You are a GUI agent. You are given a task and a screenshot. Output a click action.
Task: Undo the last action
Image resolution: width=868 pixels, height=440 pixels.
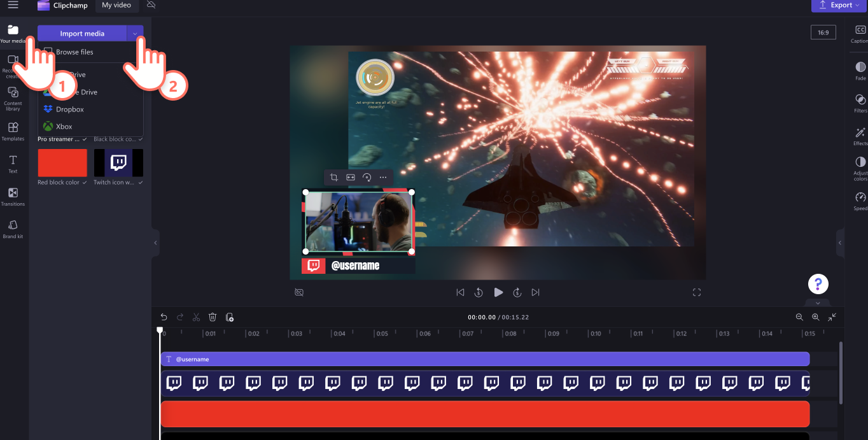pos(164,316)
